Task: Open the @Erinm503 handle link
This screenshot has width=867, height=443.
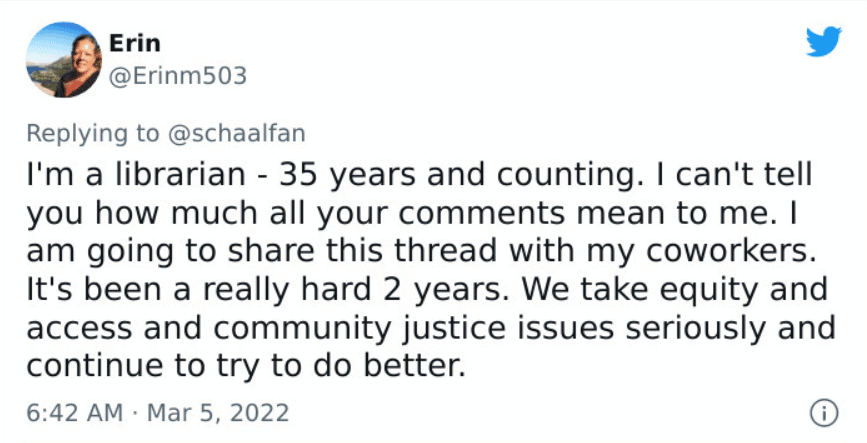Action: [177, 75]
